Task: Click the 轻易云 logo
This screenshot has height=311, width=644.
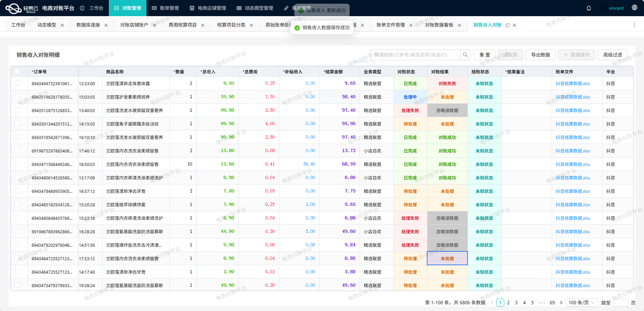Action: 22,8
